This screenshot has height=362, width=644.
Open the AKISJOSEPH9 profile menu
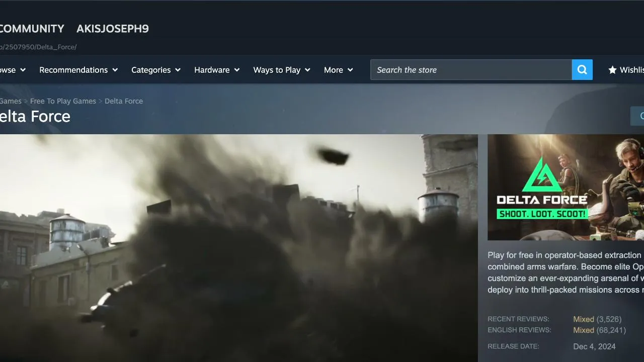(x=113, y=29)
